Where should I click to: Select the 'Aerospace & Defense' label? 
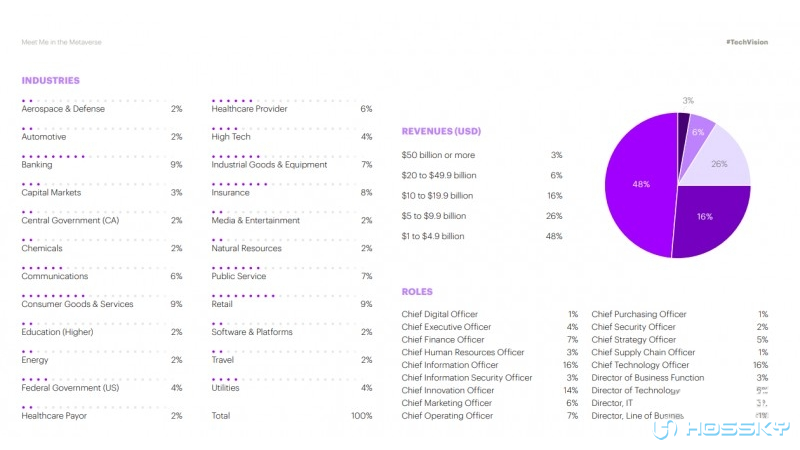point(63,109)
